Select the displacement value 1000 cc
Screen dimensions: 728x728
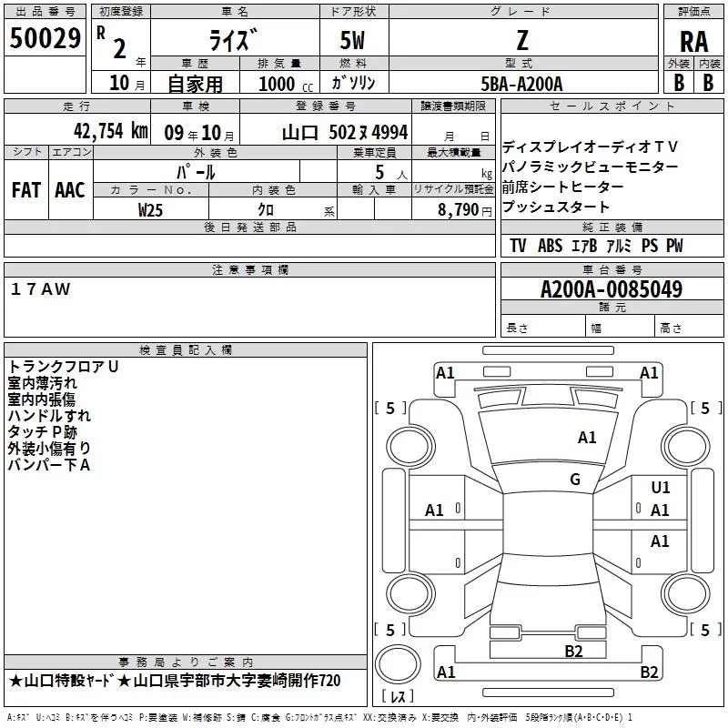[286, 84]
